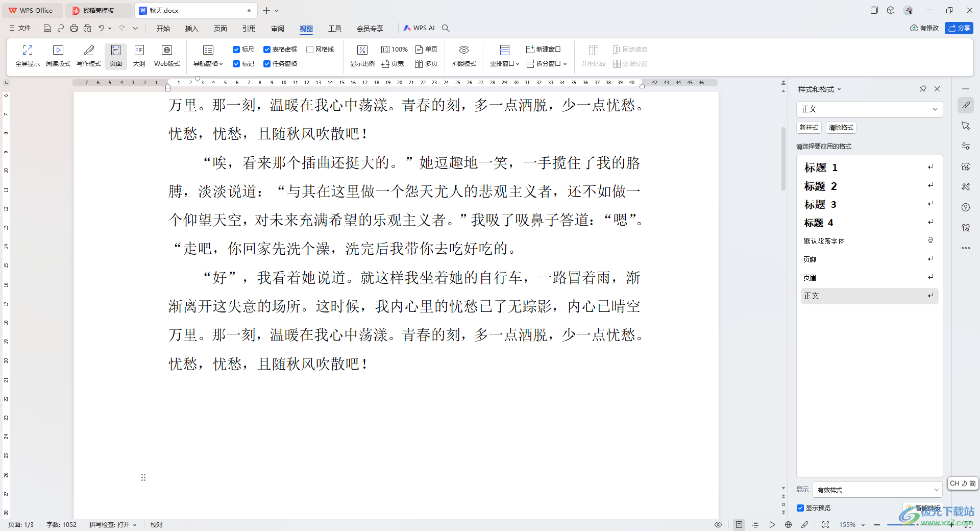This screenshot has height=531, width=980.
Task: Click the word count (字数: 1052) indicator
Action: click(x=61, y=525)
